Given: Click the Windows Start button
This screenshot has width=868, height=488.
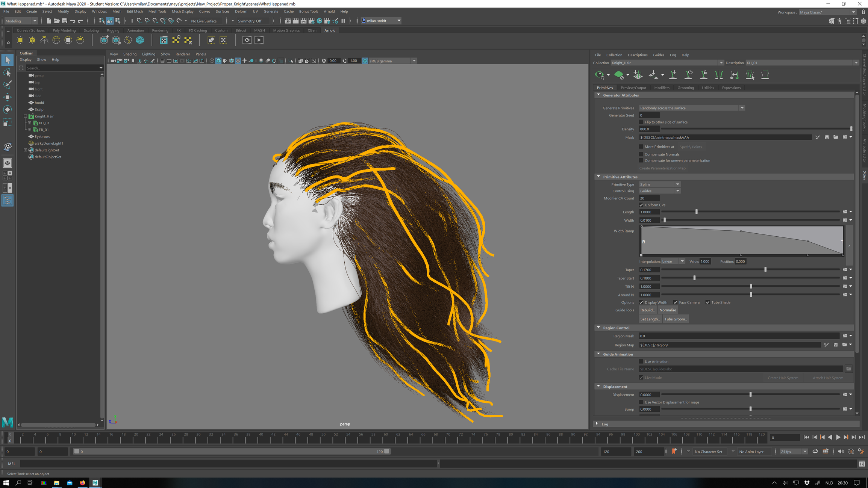Looking at the screenshot, I should (x=6, y=483).
